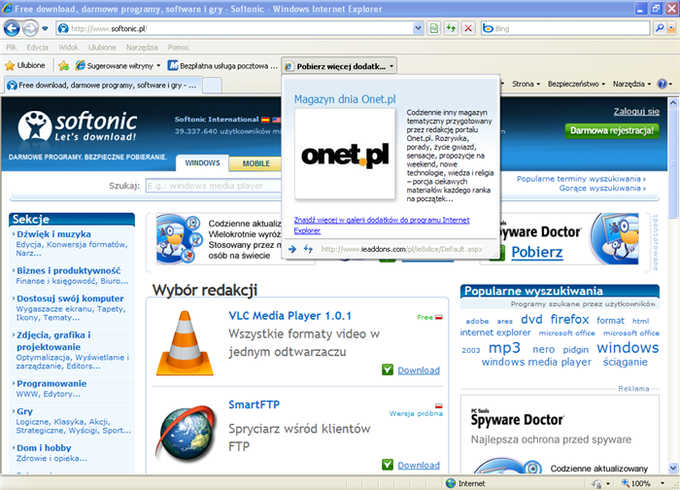Open the VLC Media Player 1.0.1 title
The width and height of the screenshot is (680, 490).
tap(290, 316)
